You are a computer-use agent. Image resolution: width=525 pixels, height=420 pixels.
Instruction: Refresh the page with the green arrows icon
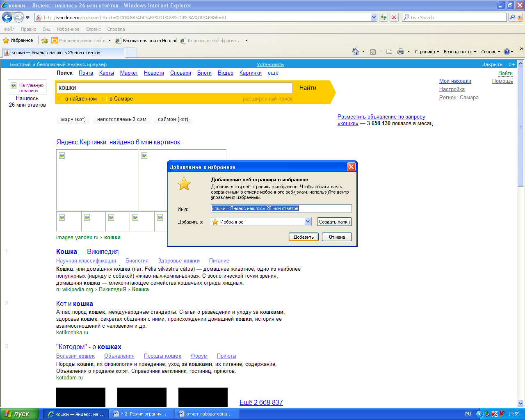tap(383, 17)
